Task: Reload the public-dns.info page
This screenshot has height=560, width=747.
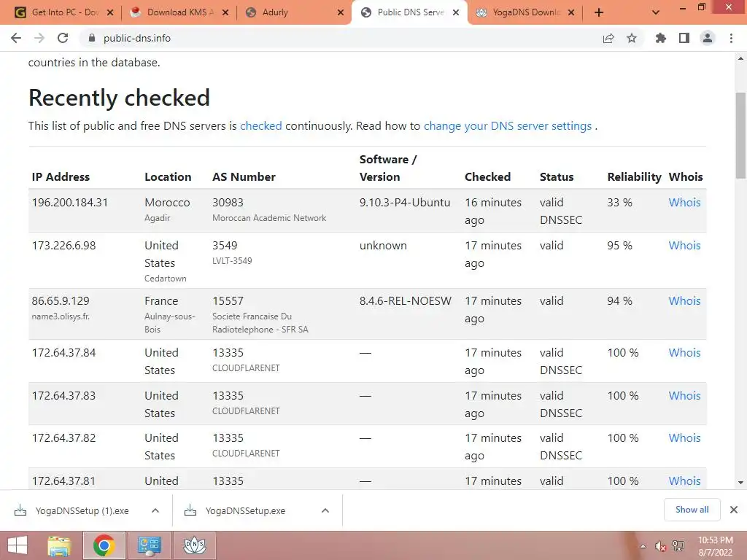Action: pos(63,38)
